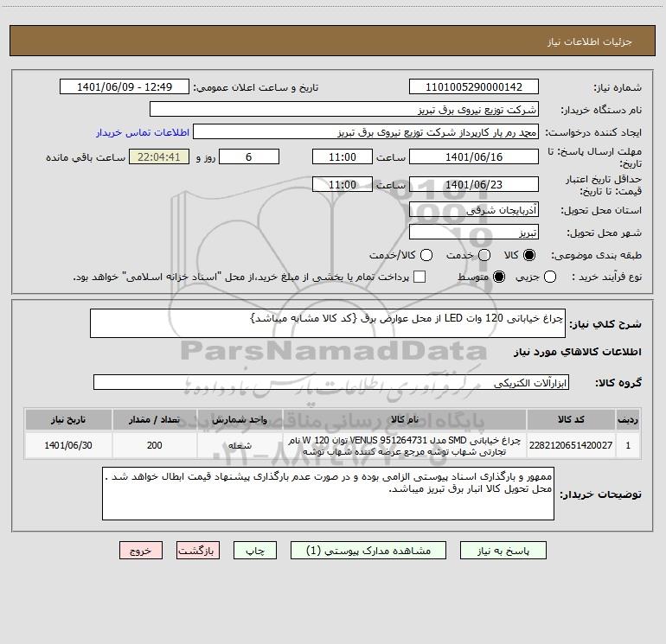The height and width of the screenshot is (644, 666).
Task: Click the اطلاعات کالاهای مورد نیاز heading
Action: (577, 352)
